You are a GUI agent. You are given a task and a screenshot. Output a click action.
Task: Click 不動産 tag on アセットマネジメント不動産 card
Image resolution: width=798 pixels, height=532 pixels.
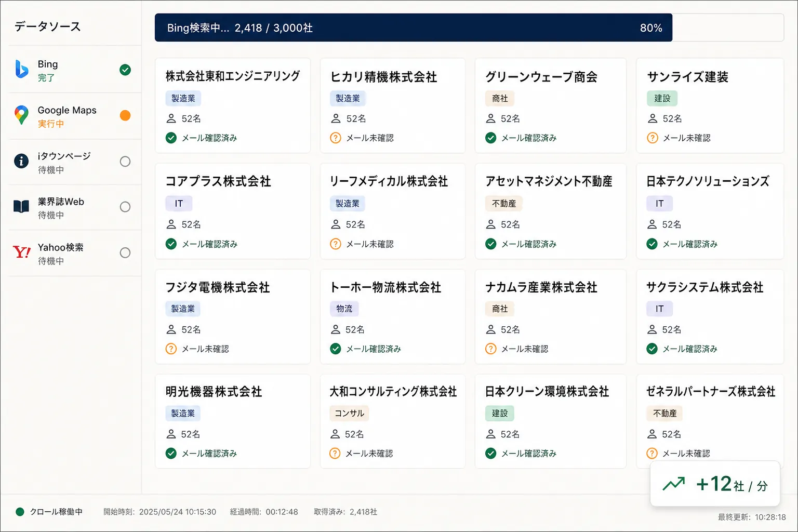click(504, 204)
